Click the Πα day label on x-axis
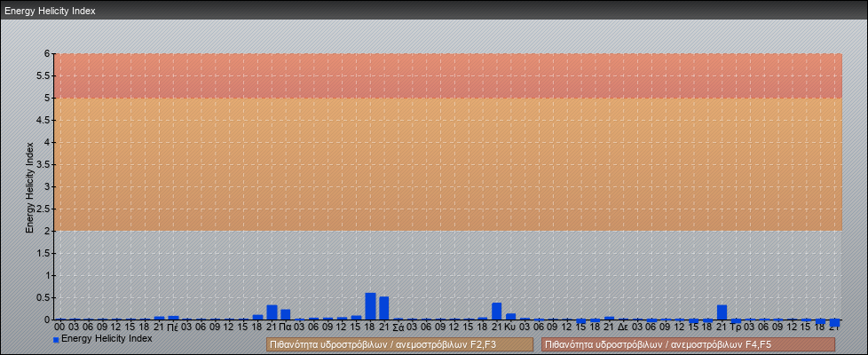868x355 pixels. tap(286, 327)
